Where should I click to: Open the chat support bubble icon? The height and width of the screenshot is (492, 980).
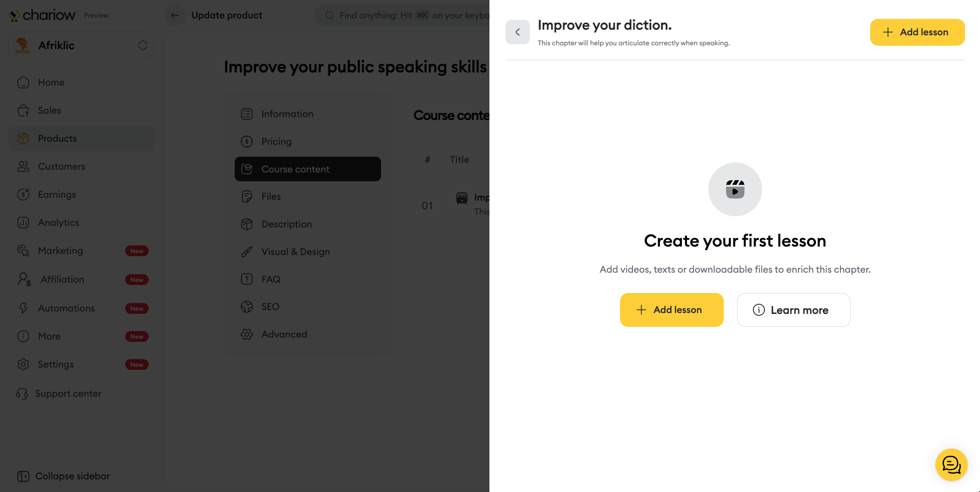pos(951,464)
